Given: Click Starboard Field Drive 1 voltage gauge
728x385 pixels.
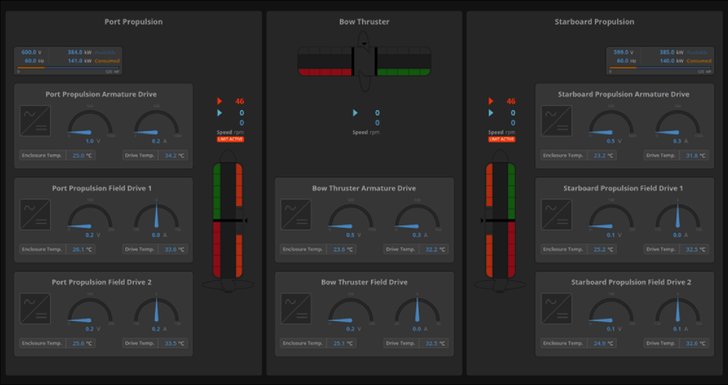Looking at the screenshot, I should click(611, 217).
